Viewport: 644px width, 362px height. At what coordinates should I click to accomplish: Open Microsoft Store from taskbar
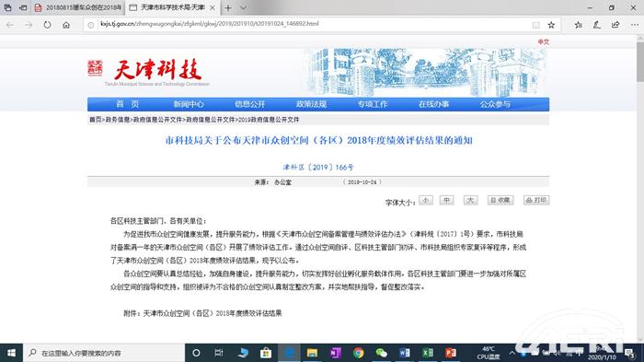point(266,353)
